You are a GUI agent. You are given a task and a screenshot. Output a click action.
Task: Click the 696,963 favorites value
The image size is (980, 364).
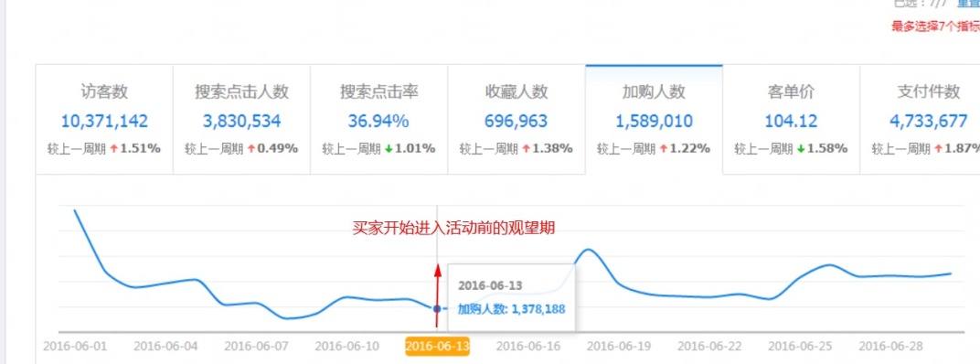click(517, 121)
